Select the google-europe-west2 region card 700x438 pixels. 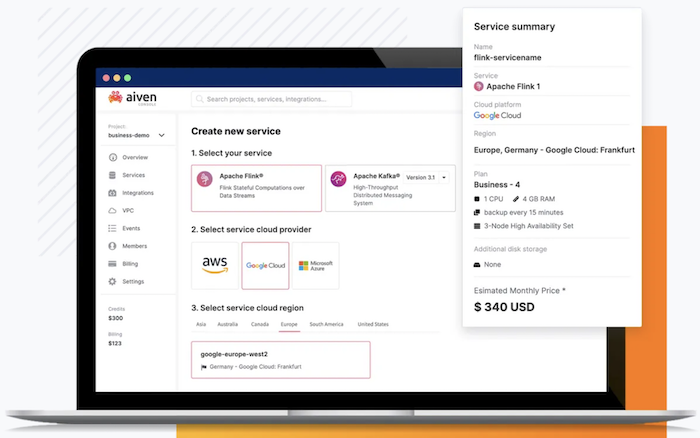point(281,360)
